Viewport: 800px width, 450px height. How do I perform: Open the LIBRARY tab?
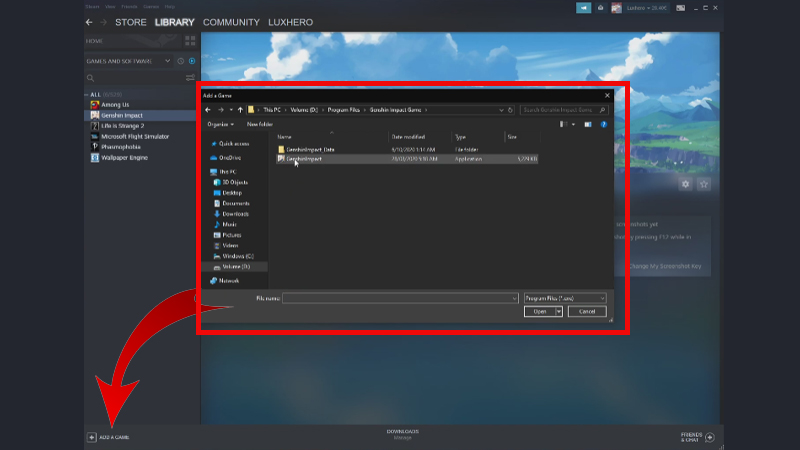pyautogui.click(x=174, y=22)
